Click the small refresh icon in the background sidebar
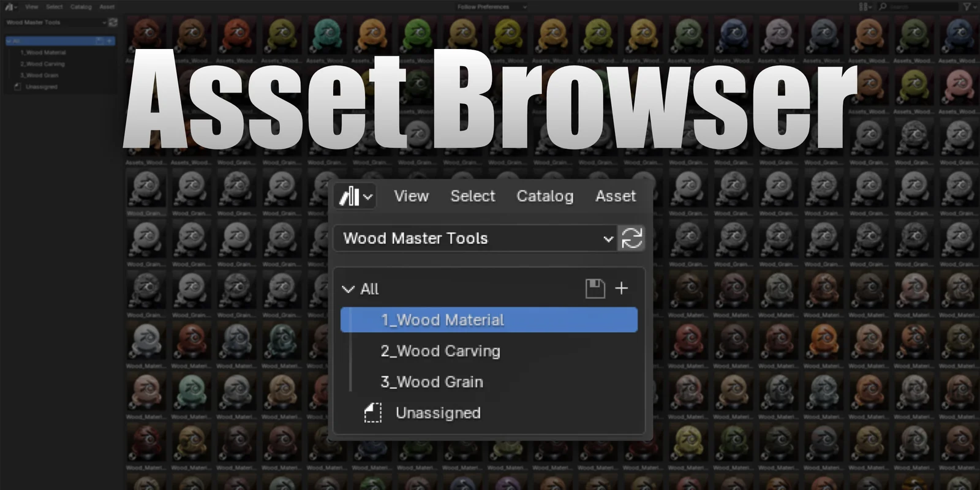Viewport: 980px width, 490px height. (113, 22)
